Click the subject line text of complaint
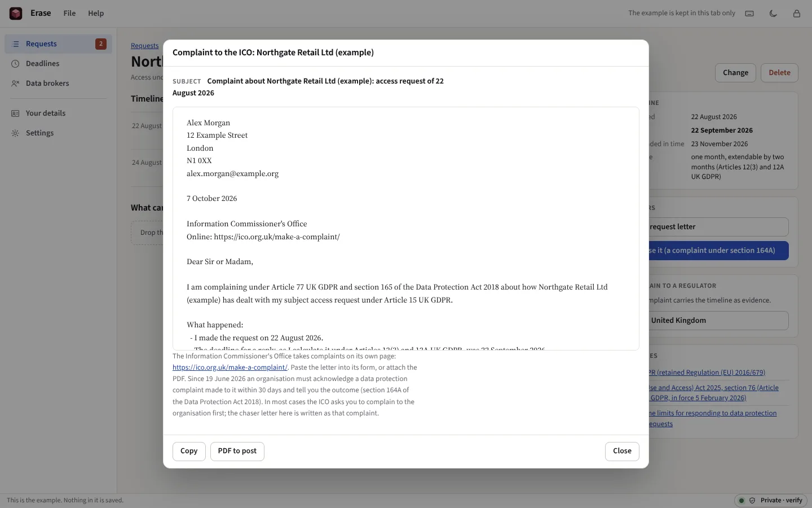 308,87
